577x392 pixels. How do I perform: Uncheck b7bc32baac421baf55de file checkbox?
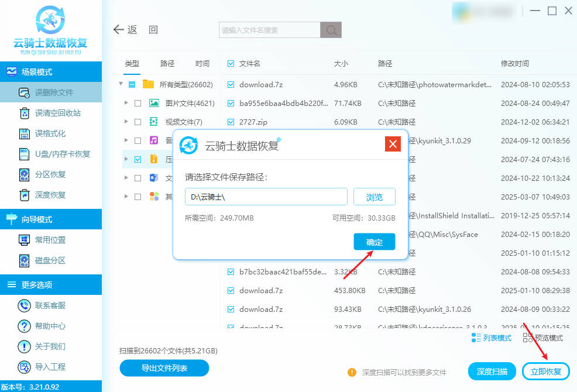click(x=231, y=272)
